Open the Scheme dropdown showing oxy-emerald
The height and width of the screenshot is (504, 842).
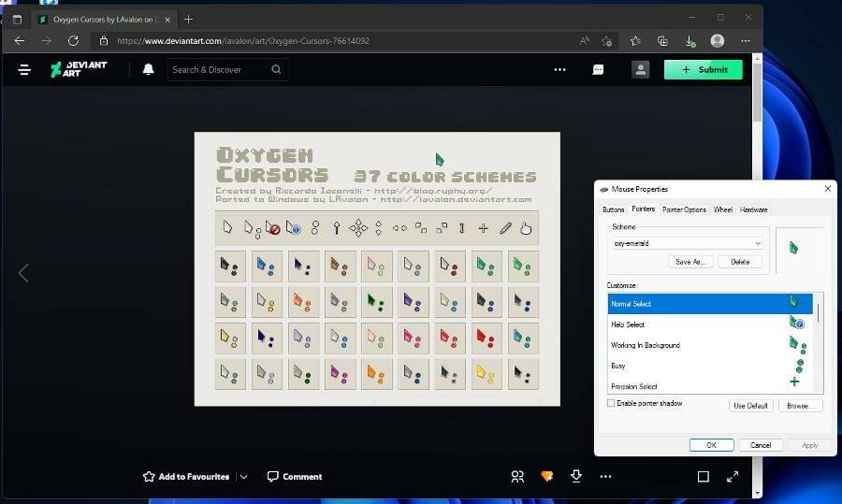tap(688, 243)
